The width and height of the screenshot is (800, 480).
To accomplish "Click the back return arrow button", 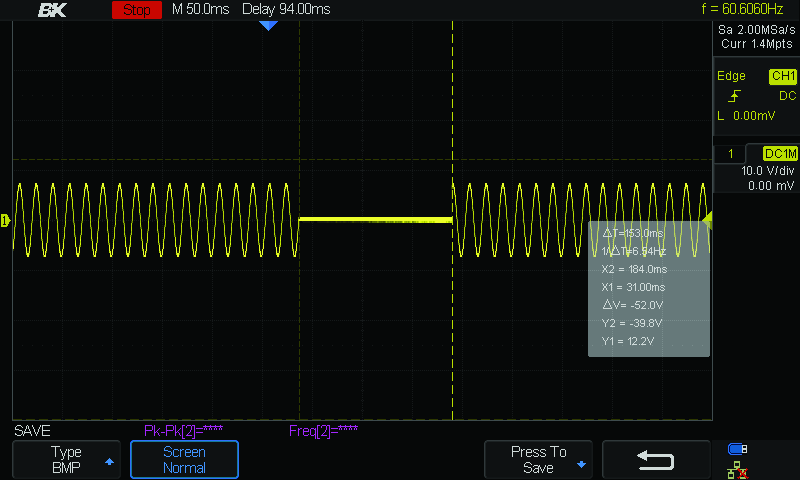I will click(x=656, y=460).
